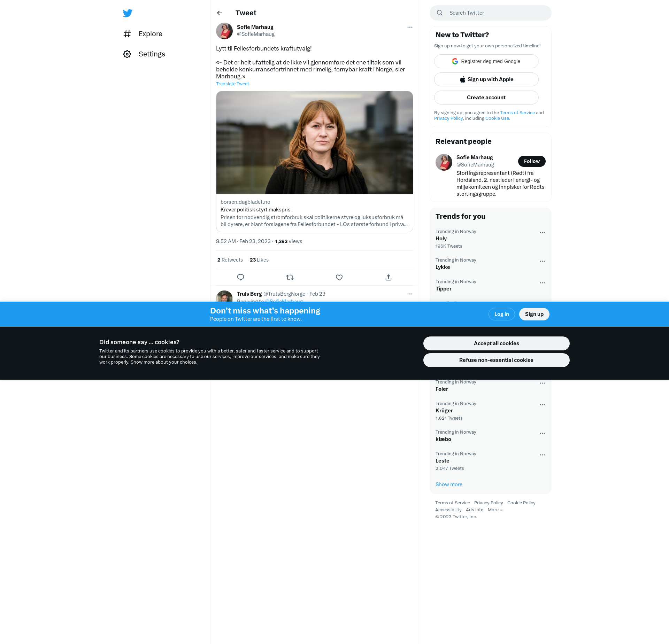The width and height of the screenshot is (669, 644).
Task: Click Translate Tweet link
Action: point(232,84)
